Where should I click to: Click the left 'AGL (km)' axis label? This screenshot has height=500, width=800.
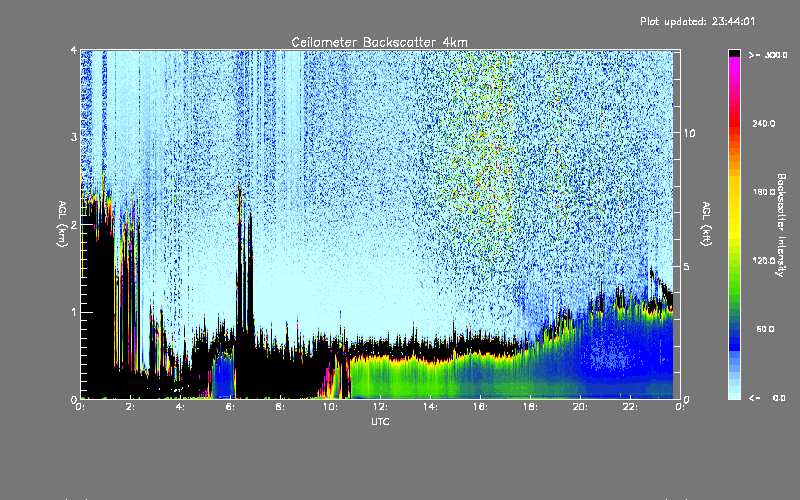tap(62, 224)
